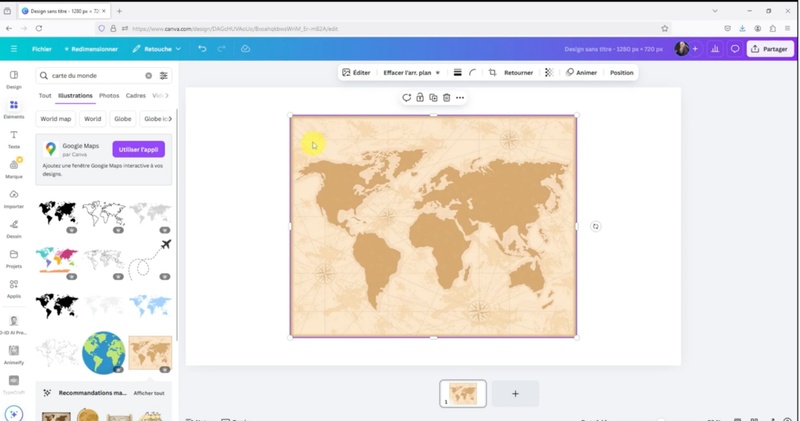Viewport: 800px width, 421px height.
Task: Select the 'World map' suggestion chip
Action: pos(56,119)
